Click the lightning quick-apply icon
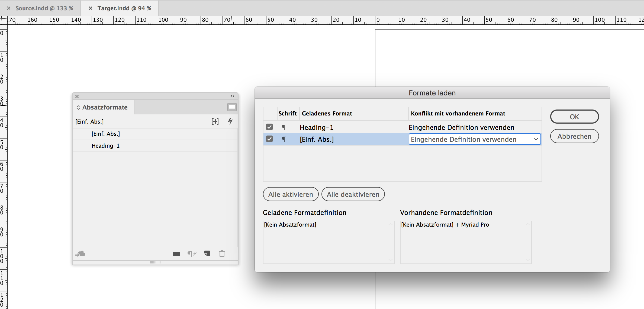This screenshot has height=309, width=644. [x=230, y=121]
